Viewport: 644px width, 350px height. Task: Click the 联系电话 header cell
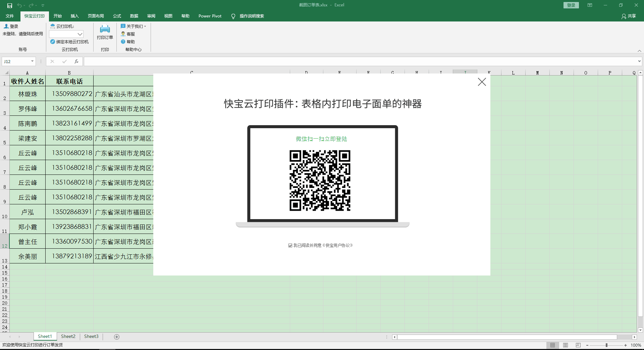69,81
